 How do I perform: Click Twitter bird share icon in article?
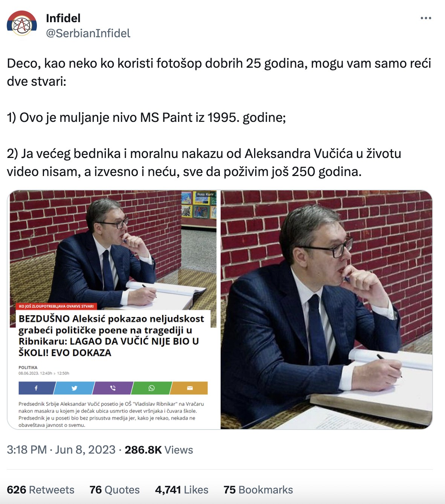74,388
